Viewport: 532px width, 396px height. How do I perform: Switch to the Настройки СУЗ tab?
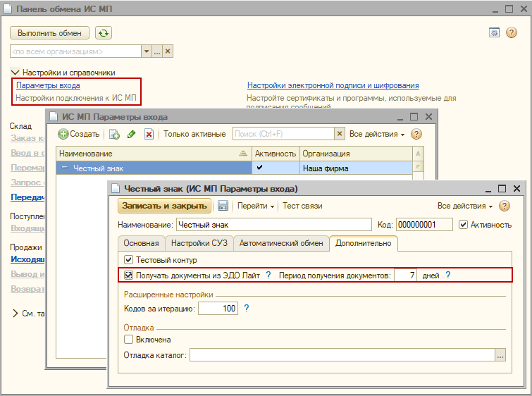pos(199,243)
